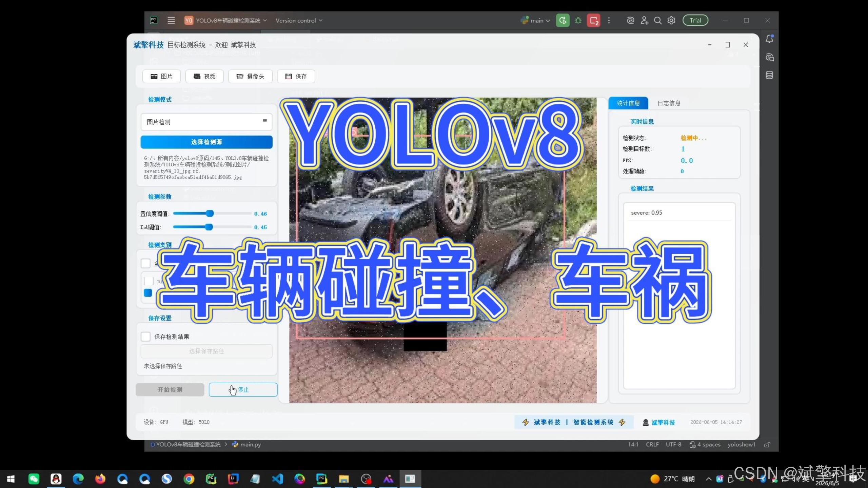
Task: Click the 未选择保存路径 label
Action: coord(163,366)
